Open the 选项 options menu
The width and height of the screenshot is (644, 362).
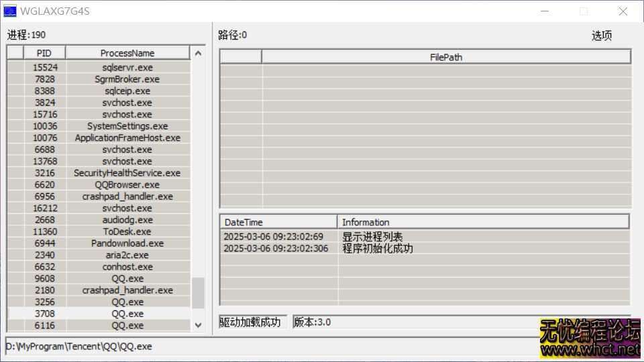coord(601,36)
